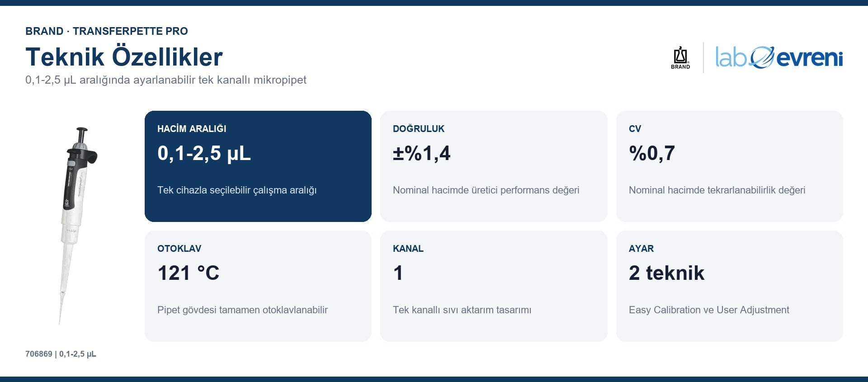
Task: Select the product code 706869 caption
Action: (61, 354)
